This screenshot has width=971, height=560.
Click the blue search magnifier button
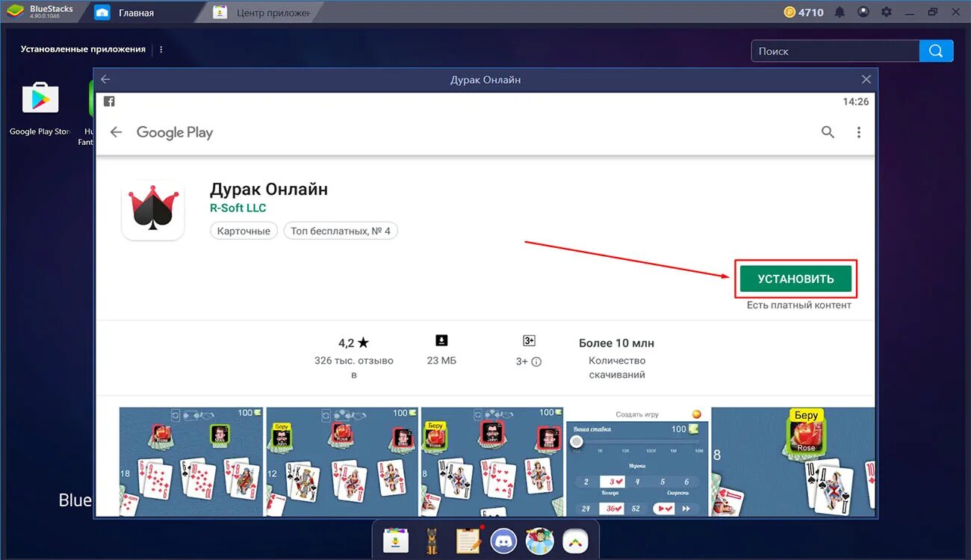click(937, 51)
